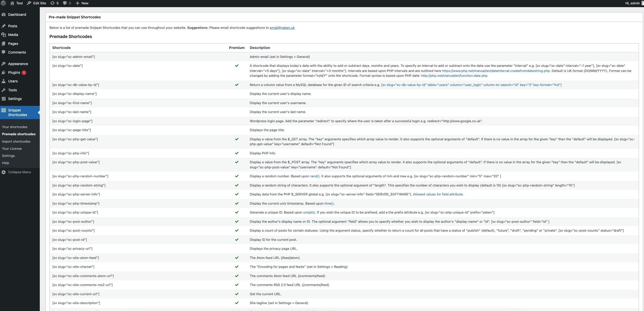The image size is (644, 311).
Task: Select the [sv slug="sc-php-get-value"] shortcode text
Action: [x=75, y=139]
